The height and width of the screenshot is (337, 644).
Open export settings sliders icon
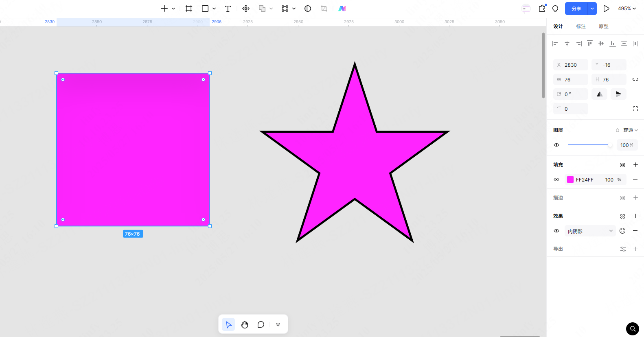pos(623,249)
